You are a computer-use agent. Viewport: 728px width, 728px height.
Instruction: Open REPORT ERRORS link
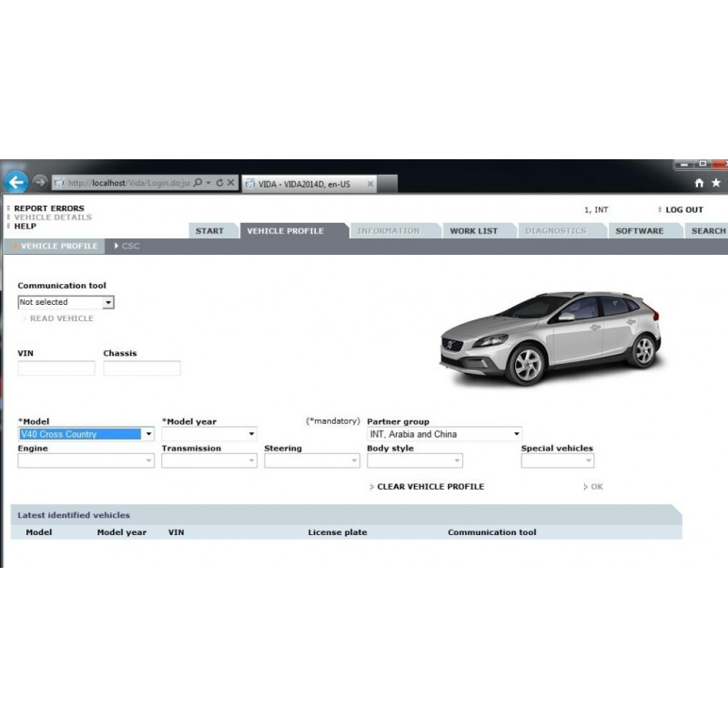coord(49,208)
